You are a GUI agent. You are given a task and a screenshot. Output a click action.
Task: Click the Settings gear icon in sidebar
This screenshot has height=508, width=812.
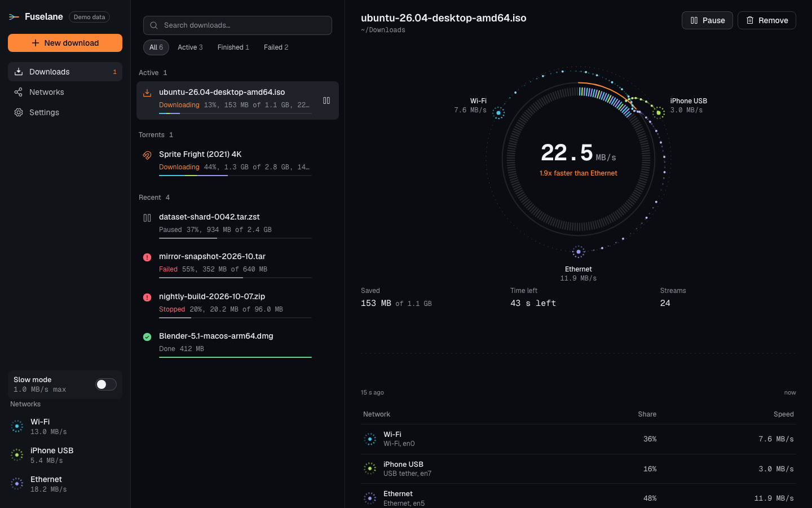click(19, 112)
